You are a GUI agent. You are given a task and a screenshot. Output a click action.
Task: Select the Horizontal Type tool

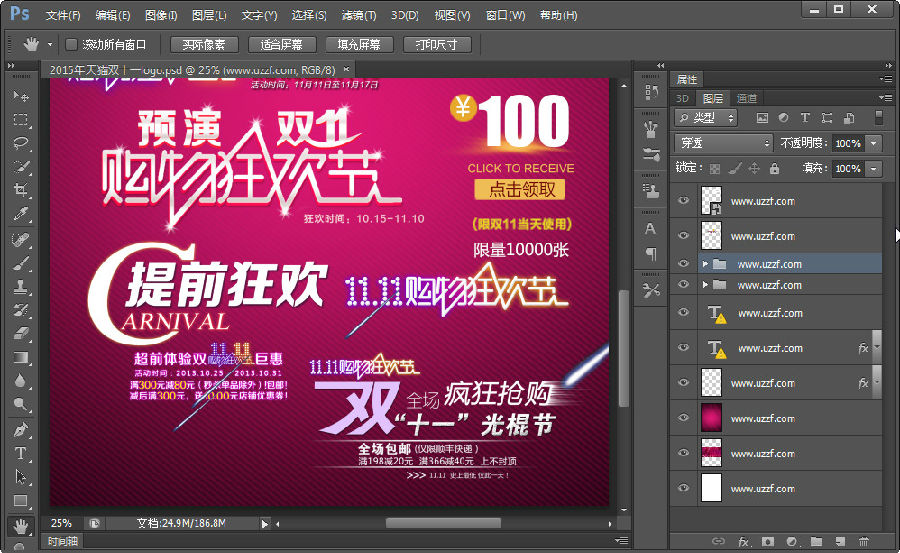coord(21,453)
